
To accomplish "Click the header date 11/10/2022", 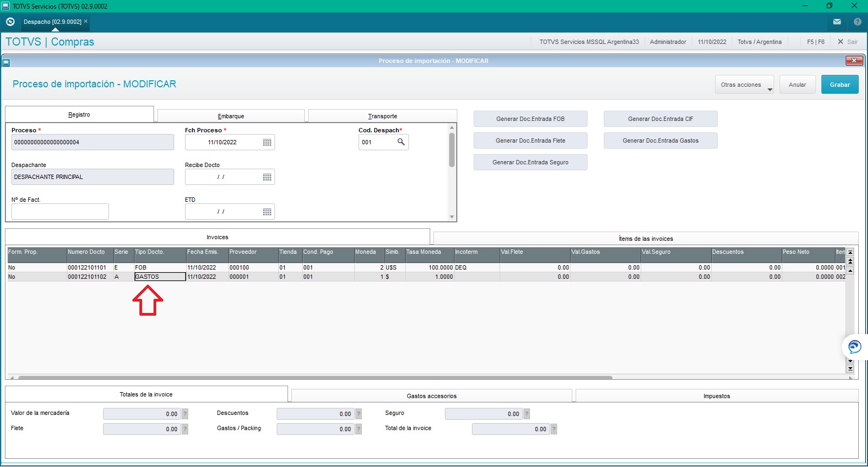I will (x=712, y=42).
